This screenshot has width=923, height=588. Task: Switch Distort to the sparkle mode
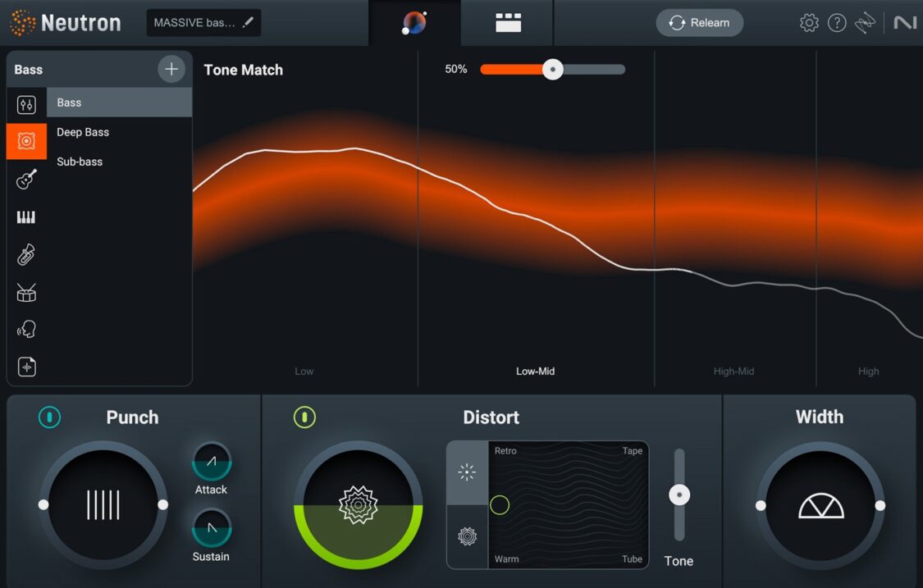[466, 472]
